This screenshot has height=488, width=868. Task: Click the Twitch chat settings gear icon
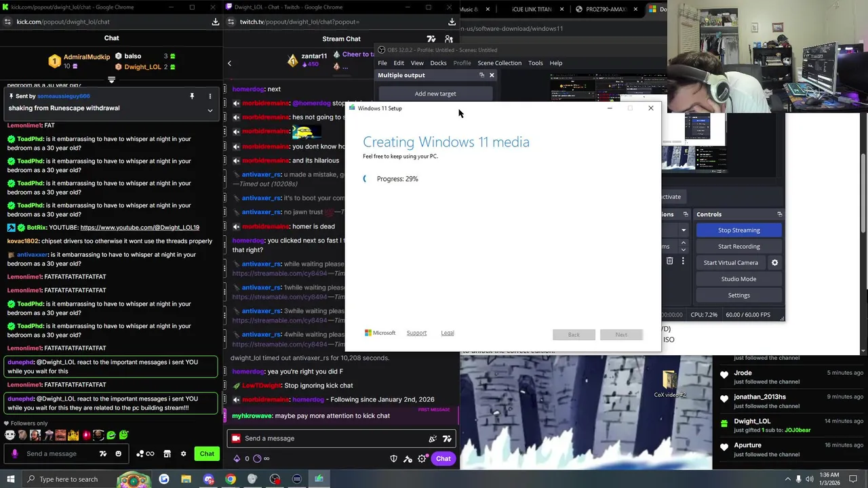point(422,459)
